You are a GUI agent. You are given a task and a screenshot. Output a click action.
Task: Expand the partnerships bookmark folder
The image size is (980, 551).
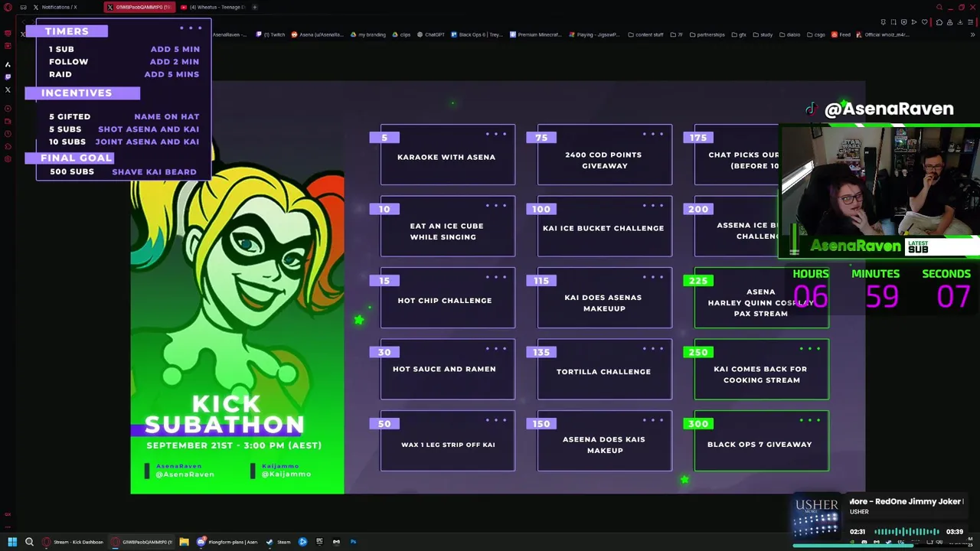tap(707, 34)
